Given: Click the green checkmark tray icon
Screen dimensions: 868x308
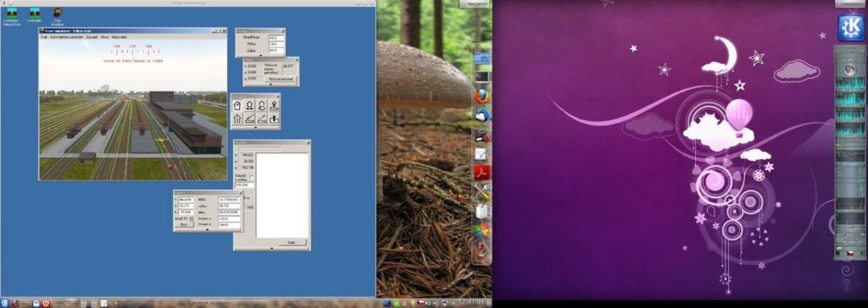Looking at the screenshot, I should pos(397,304).
